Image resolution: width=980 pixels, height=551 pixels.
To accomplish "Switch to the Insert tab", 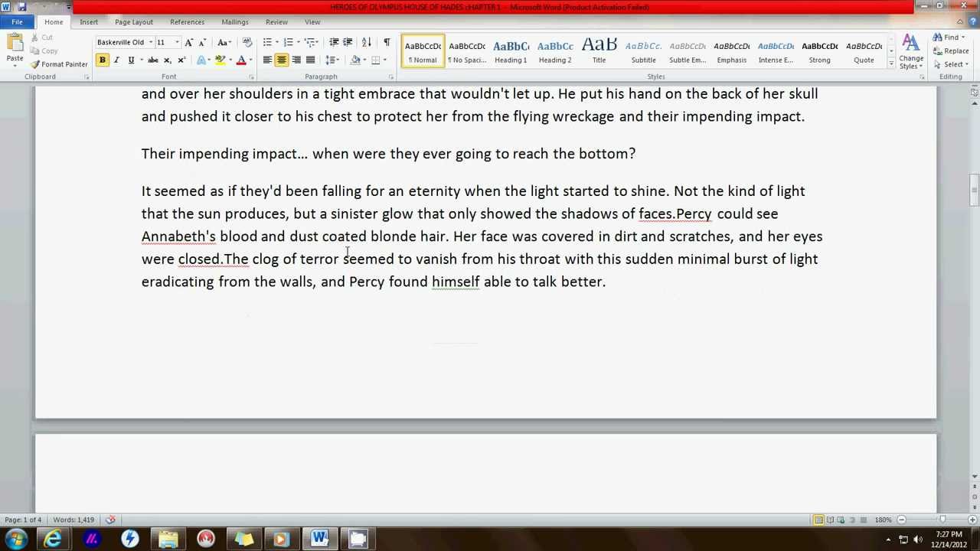I will (x=89, y=22).
